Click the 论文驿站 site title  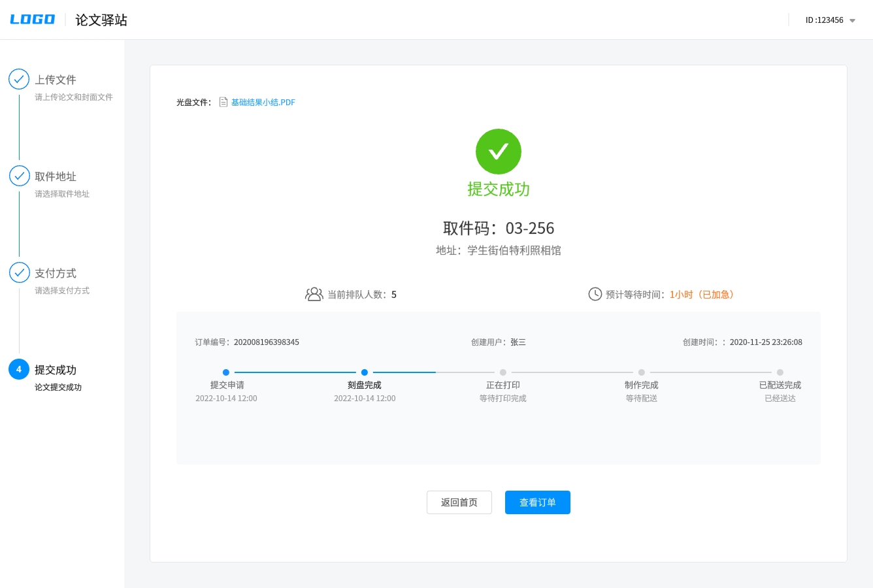coord(101,20)
